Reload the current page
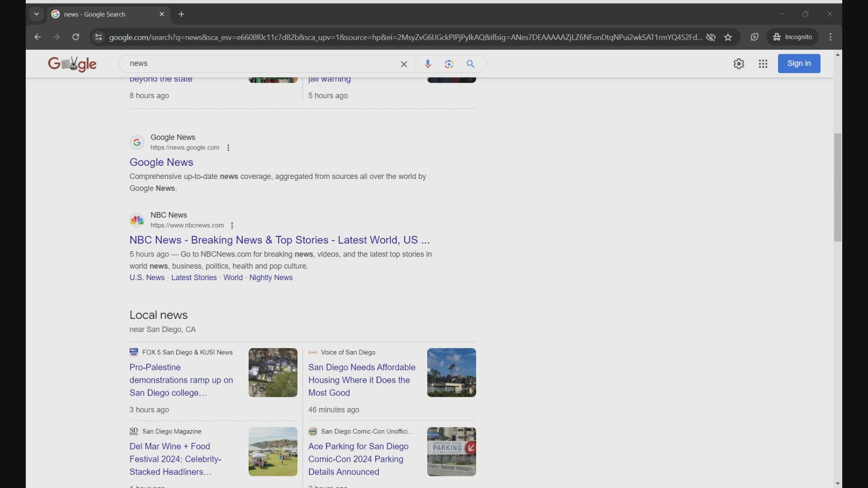 tap(76, 37)
